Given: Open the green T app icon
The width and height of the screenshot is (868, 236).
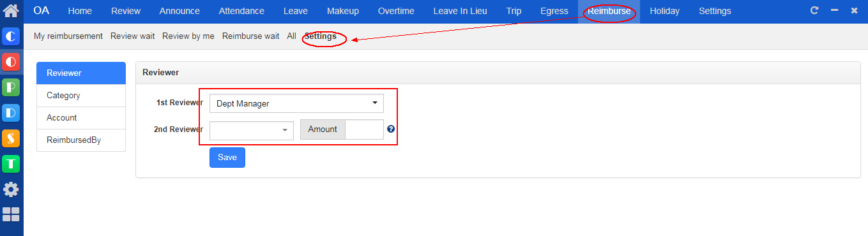Looking at the screenshot, I should pos(11,164).
